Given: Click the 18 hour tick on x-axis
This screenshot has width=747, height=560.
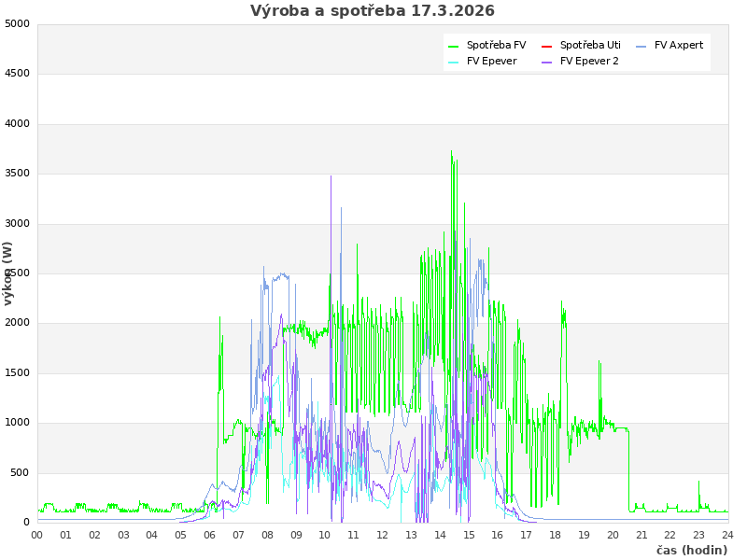Looking at the screenshot, I should point(556,536).
